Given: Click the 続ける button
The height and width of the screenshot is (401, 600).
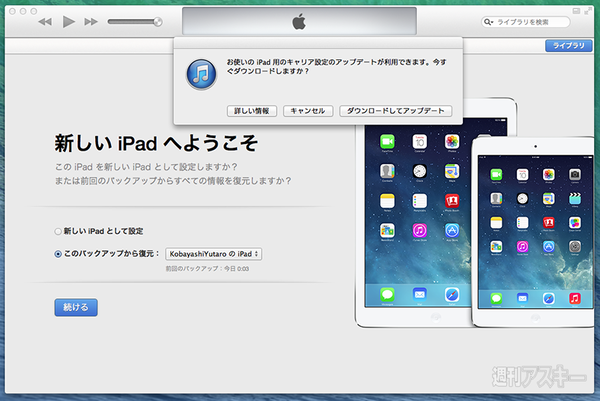Looking at the screenshot, I should pos(76,307).
